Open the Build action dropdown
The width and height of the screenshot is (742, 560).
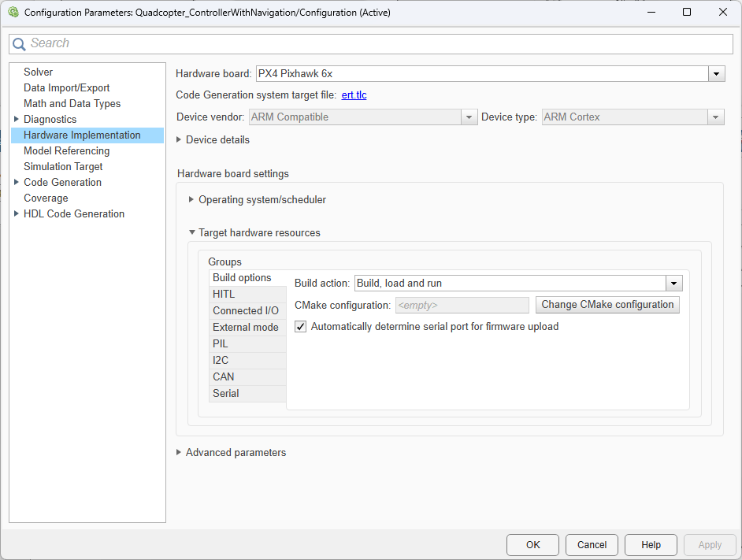pos(673,284)
